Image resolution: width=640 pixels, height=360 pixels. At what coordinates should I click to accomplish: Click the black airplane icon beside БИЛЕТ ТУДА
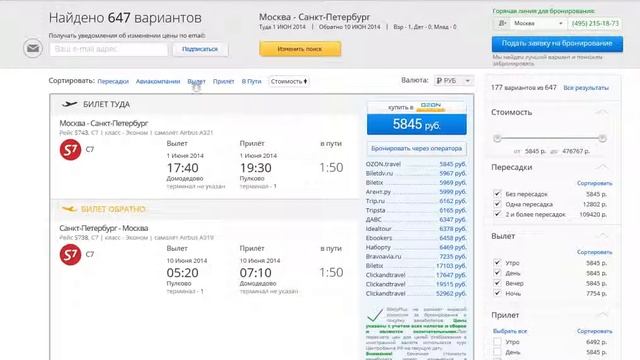coord(69,104)
